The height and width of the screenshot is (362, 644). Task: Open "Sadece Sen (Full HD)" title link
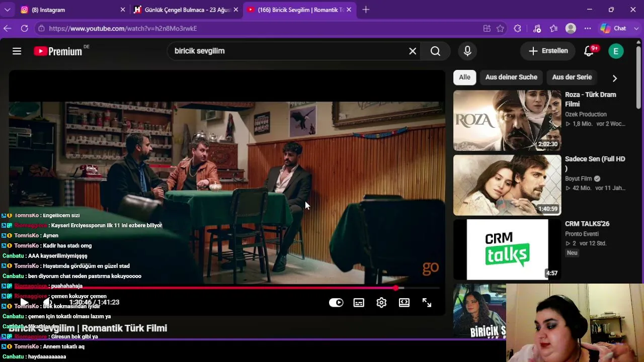[x=595, y=163]
